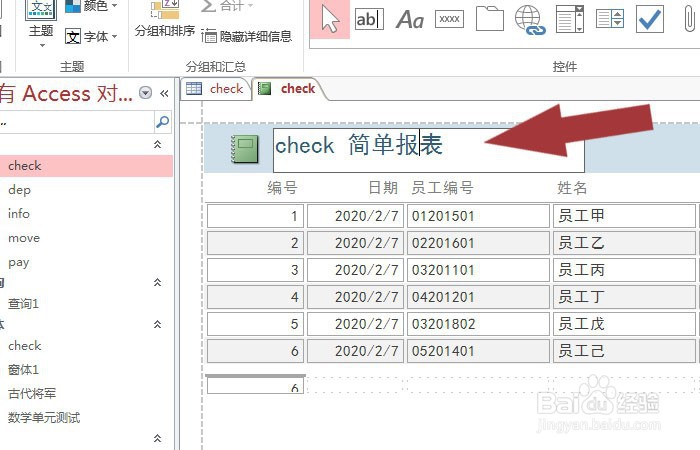
Task: Click the name cell 员工丁
Action: coord(625,297)
